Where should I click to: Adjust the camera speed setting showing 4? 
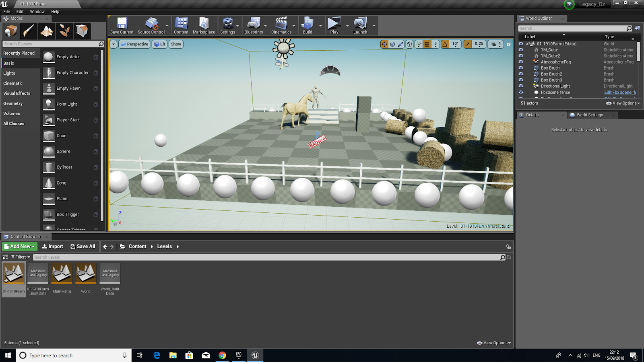pos(499,44)
